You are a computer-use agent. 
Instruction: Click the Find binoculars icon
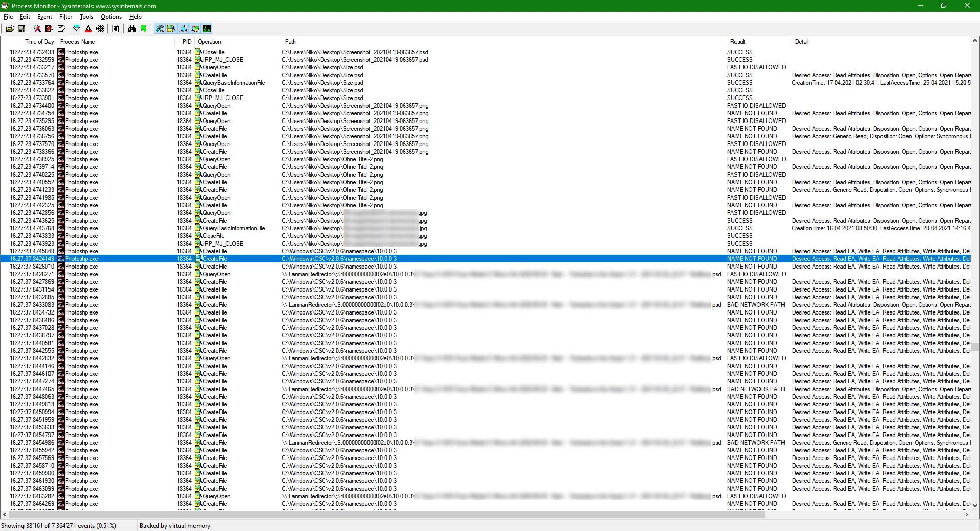(132, 29)
